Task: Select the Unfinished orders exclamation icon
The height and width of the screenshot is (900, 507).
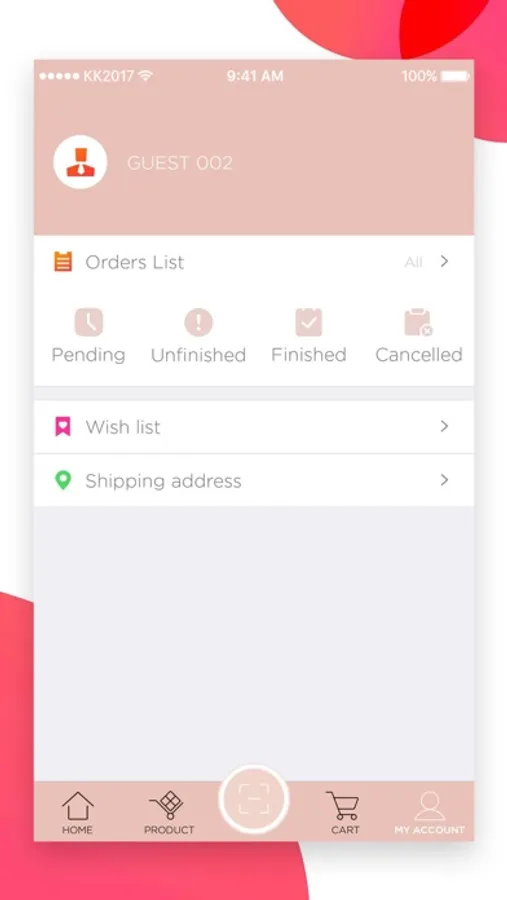Action: 199,322
